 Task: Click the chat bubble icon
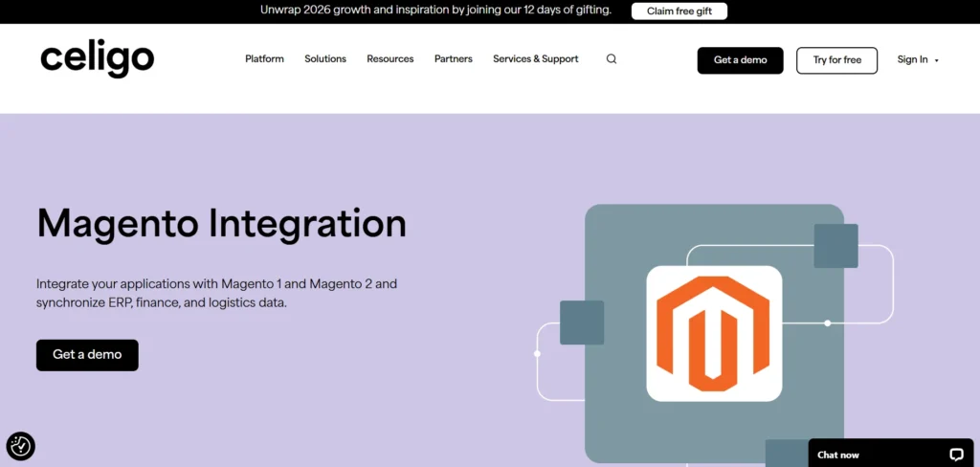click(x=956, y=455)
